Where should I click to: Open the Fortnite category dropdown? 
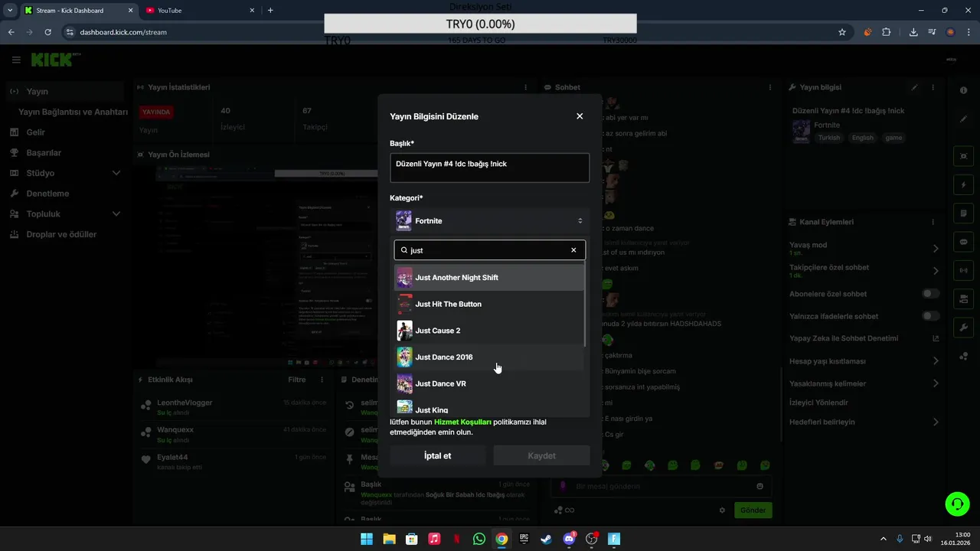[x=490, y=220]
